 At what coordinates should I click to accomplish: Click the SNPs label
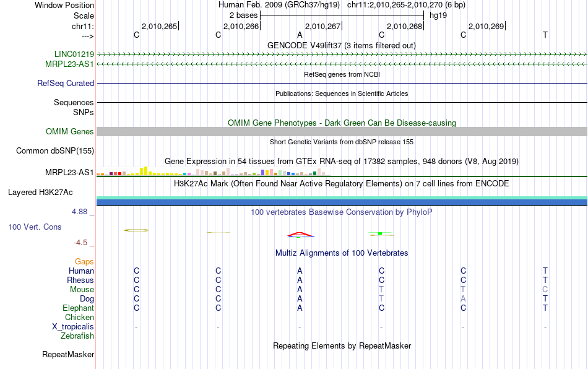click(x=84, y=112)
